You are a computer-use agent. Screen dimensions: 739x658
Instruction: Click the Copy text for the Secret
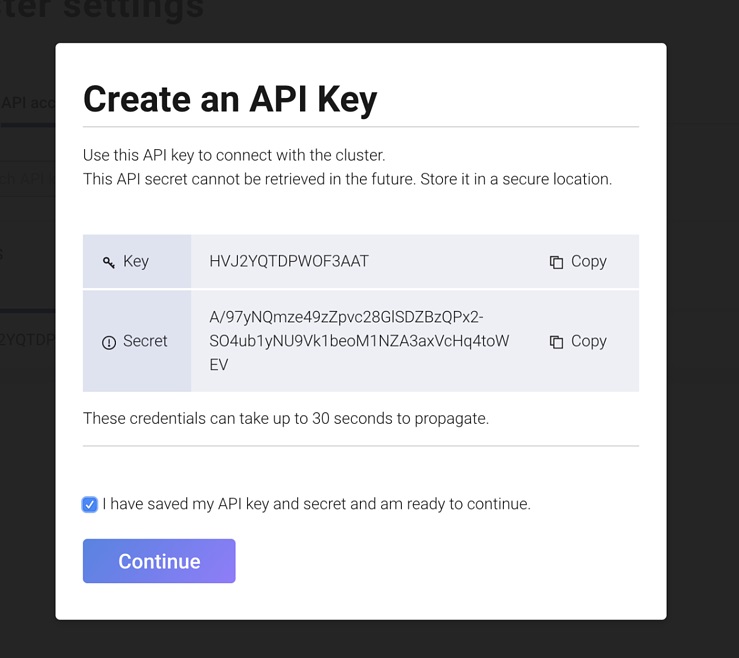(x=589, y=341)
